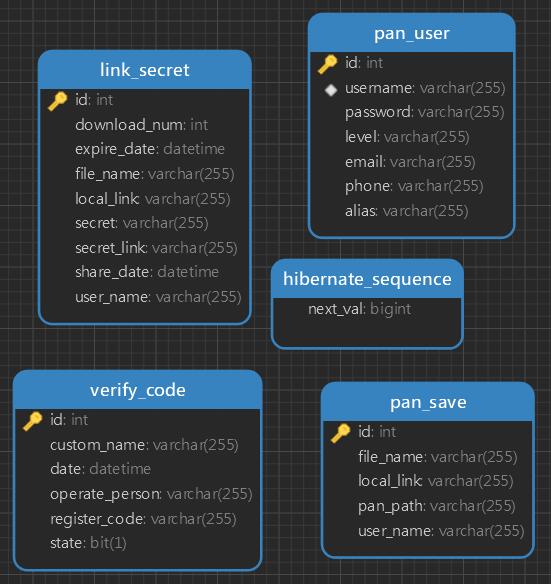
Task: Select id: int row in link_secret table
Action: 94,100
